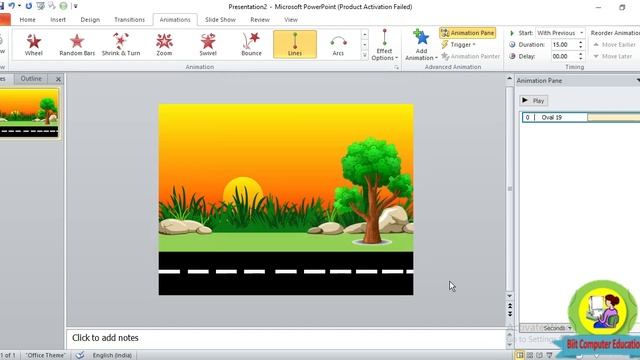Open the Home ribbon tab

pyautogui.click(x=27, y=20)
